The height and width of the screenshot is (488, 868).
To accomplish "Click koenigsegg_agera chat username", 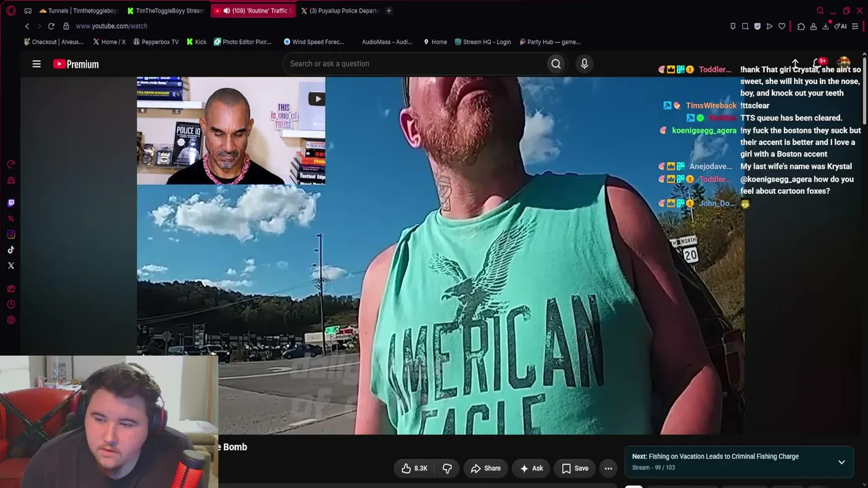I will (x=704, y=130).
